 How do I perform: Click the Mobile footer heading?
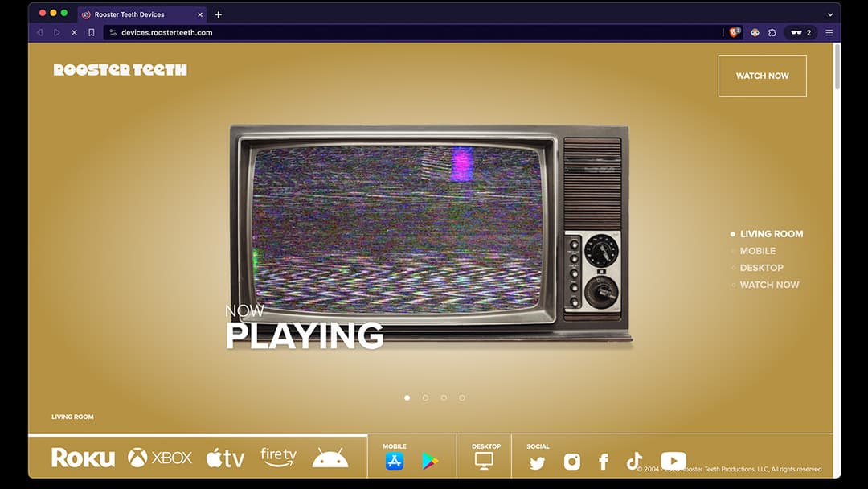tap(394, 446)
